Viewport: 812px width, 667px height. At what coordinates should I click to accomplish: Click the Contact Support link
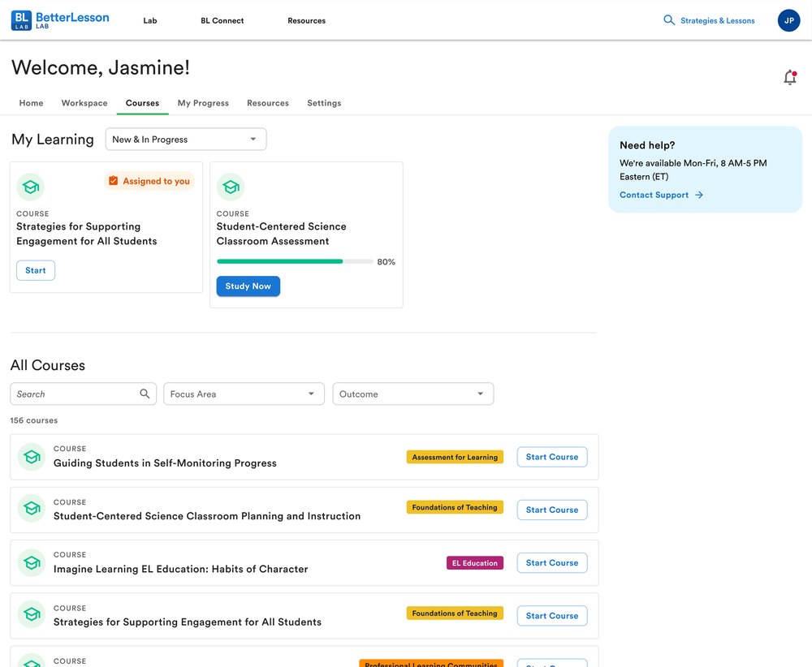654,195
